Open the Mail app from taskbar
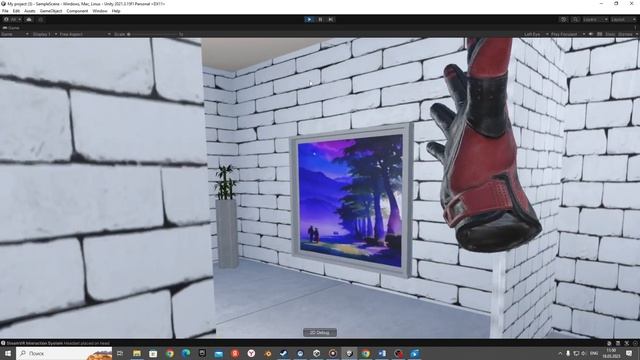 click(x=218, y=353)
